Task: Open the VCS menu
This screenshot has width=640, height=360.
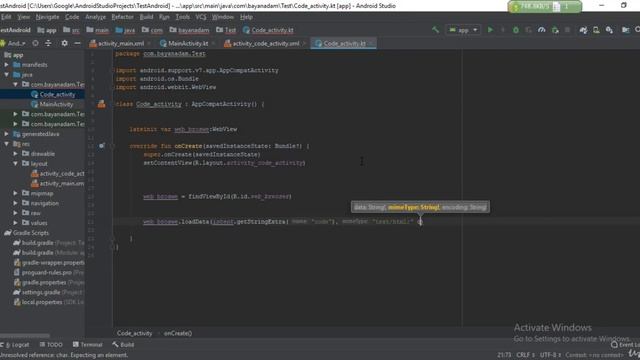Action: coord(201,17)
